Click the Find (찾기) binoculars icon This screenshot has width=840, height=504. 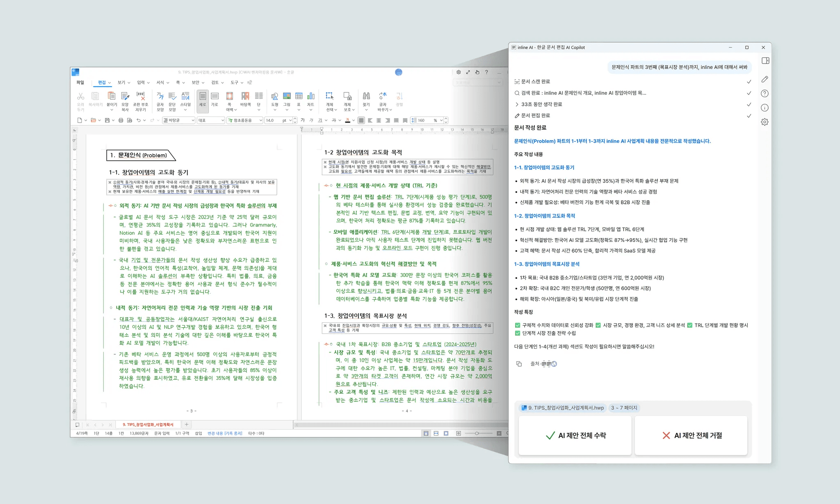click(x=366, y=96)
